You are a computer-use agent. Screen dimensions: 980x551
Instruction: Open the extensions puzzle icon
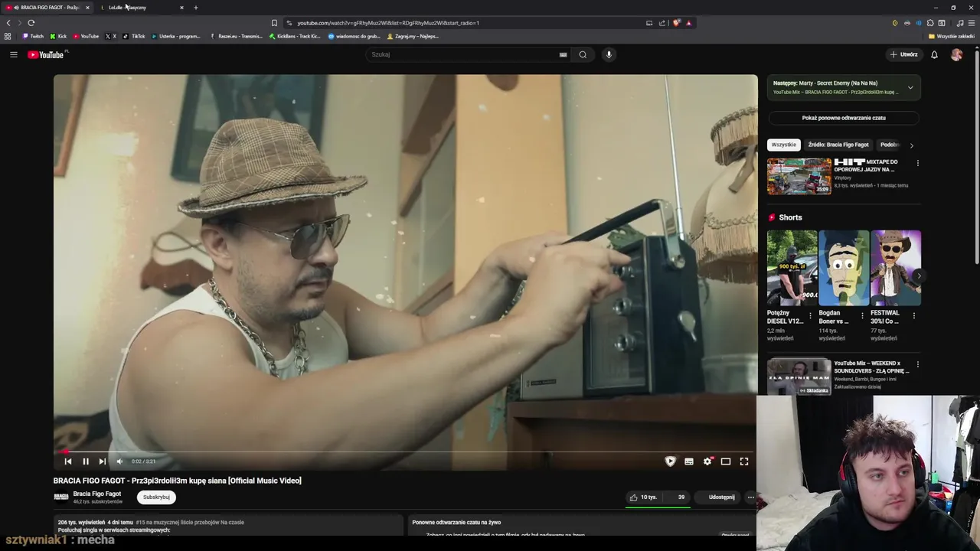pos(930,23)
